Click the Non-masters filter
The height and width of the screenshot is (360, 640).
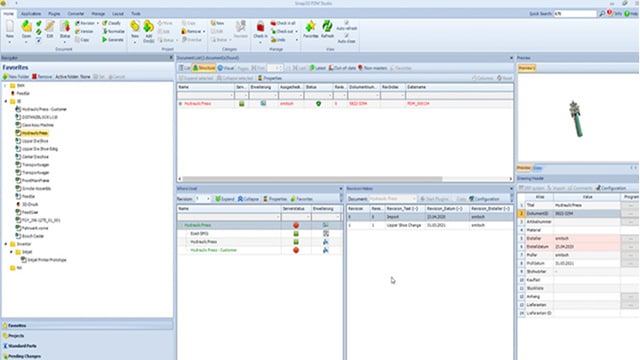[x=372, y=68]
